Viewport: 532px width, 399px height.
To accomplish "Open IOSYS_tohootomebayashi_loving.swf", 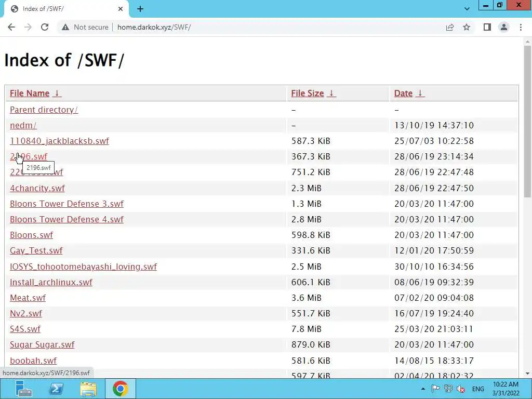I will pyautogui.click(x=83, y=267).
